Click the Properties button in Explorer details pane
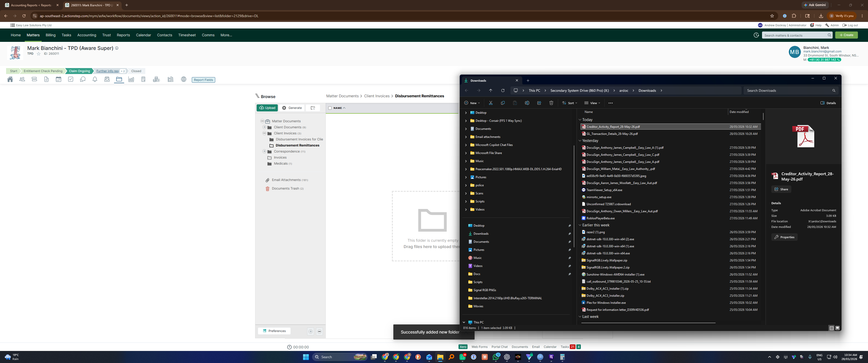This screenshot has width=868, height=363. (784, 237)
